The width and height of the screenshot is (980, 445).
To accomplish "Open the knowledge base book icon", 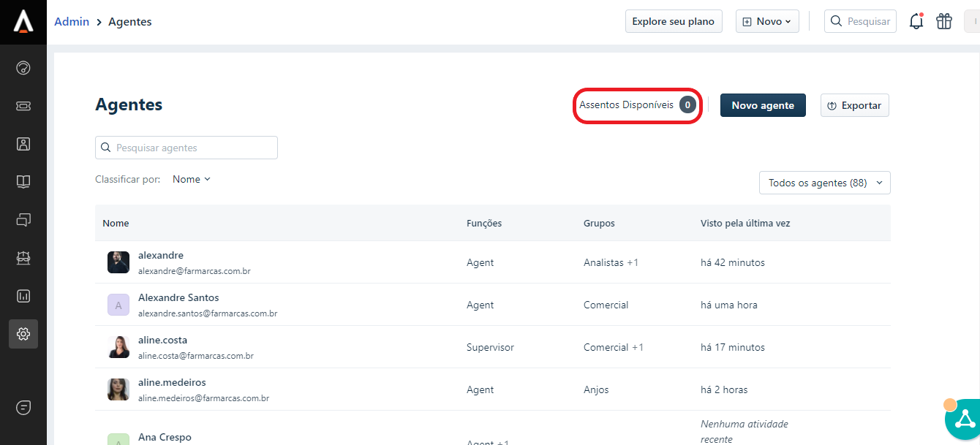I will pyautogui.click(x=23, y=182).
